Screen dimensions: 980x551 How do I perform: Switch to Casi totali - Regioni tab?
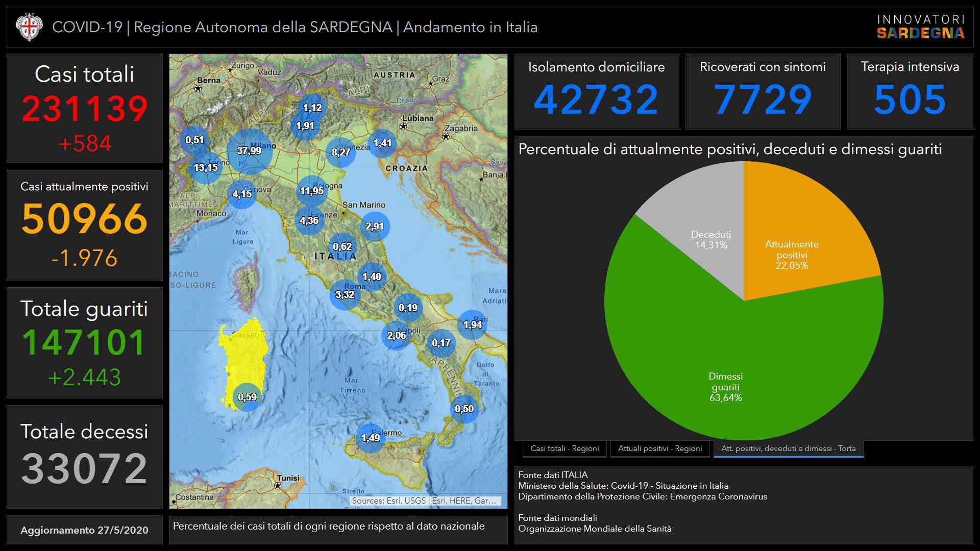pyautogui.click(x=565, y=448)
